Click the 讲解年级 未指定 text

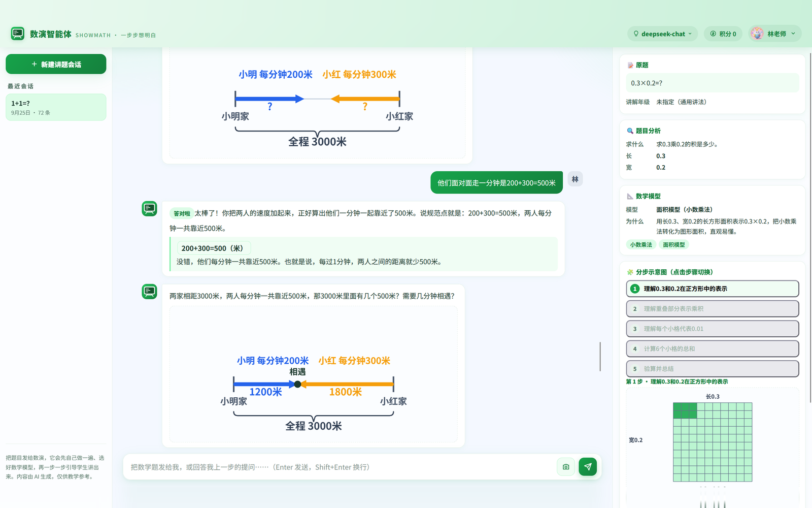click(666, 102)
